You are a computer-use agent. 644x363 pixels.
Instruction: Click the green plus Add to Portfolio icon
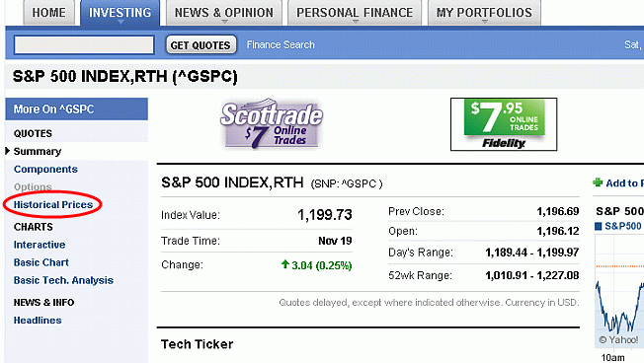point(598,182)
